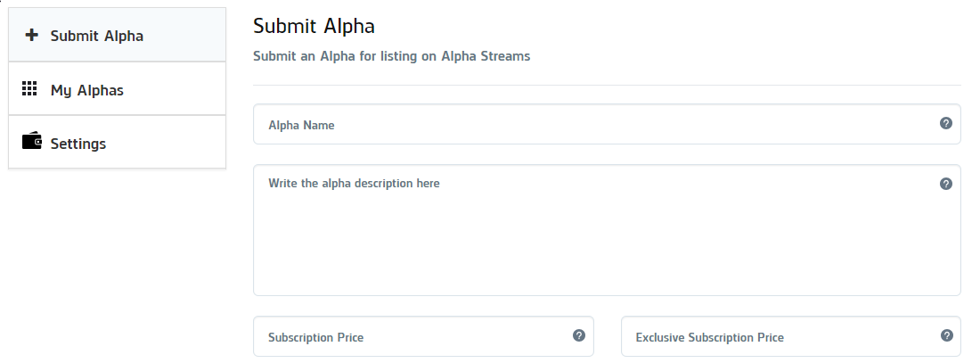This screenshot has height=363, width=980.
Task: Open the Settings tab label
Action: 78,144
